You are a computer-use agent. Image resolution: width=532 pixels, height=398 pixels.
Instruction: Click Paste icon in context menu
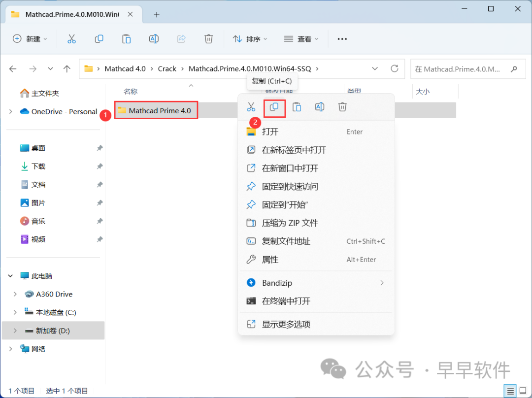(x=297, y=107)
